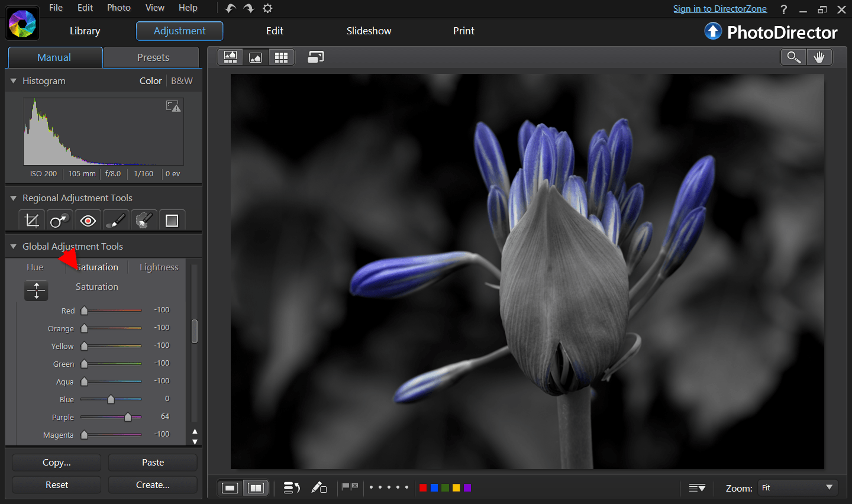
Task: Click the Redo arrow icon
Action: click(x=249, y=8)
